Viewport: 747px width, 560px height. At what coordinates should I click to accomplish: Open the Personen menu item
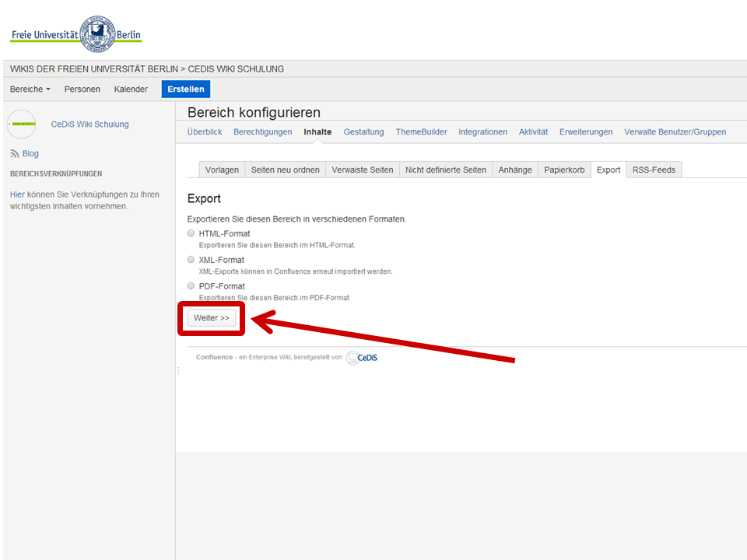[82, 89]
